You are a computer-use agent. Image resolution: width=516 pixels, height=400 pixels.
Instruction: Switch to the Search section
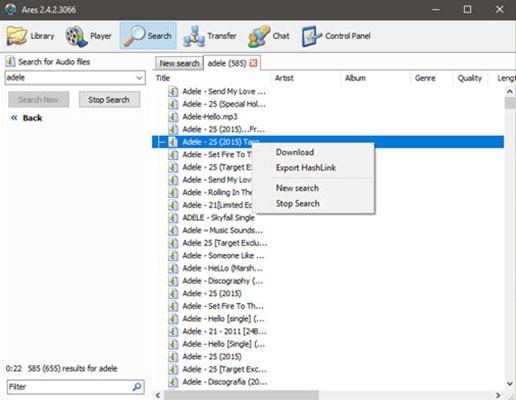point(148,36)
